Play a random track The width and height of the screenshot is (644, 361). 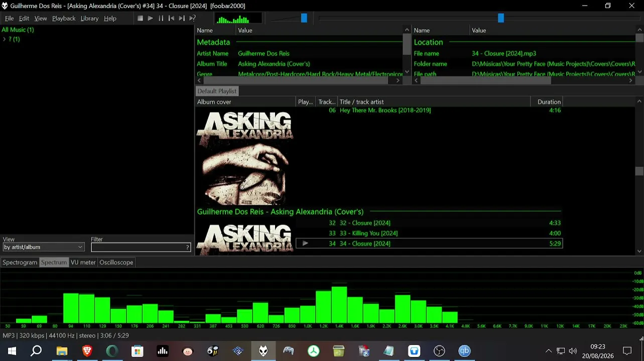tap(192, 18)
